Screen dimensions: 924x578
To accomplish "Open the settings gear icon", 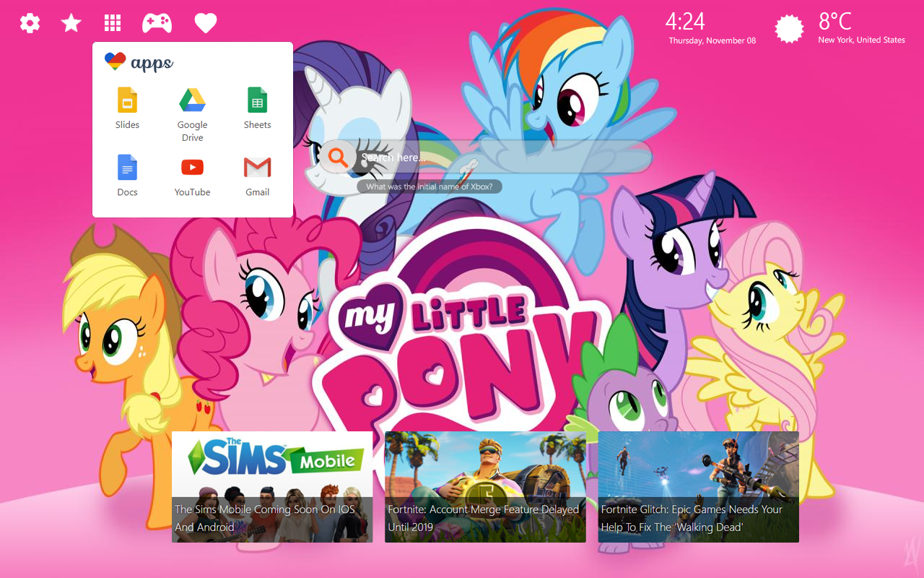I will click(x=30, y=23).
